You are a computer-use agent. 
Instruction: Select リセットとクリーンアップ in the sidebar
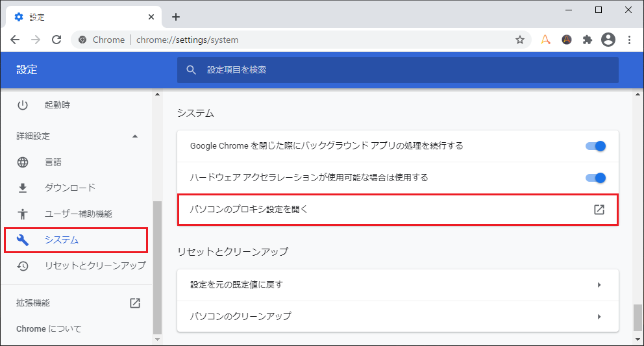click(x=95, y=266)
